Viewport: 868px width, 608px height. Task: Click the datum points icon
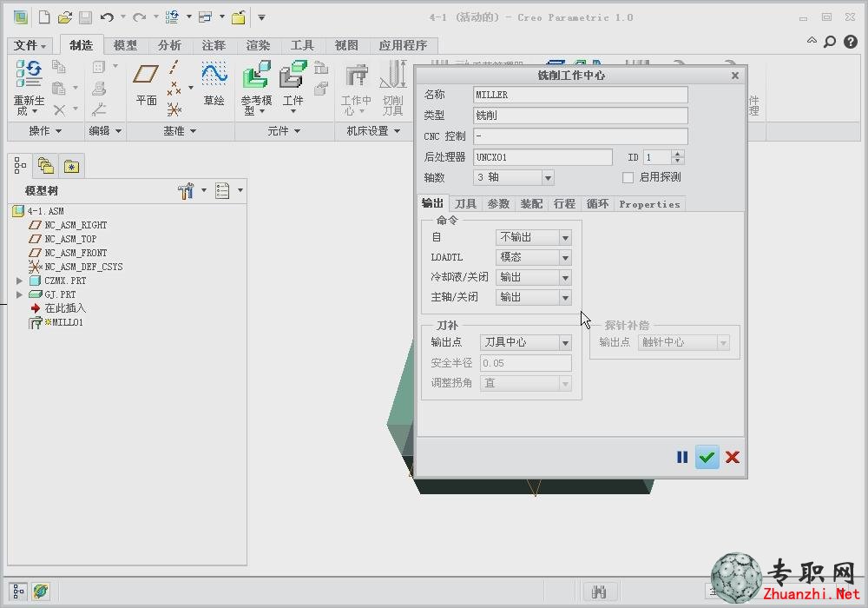click(174, 88)
